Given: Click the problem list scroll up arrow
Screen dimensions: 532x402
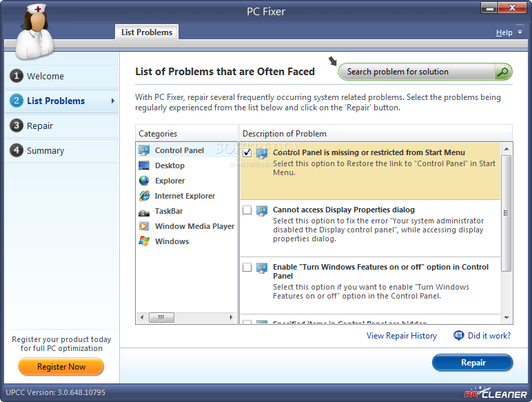Looking at the screenshot, I should coord(507,149).
